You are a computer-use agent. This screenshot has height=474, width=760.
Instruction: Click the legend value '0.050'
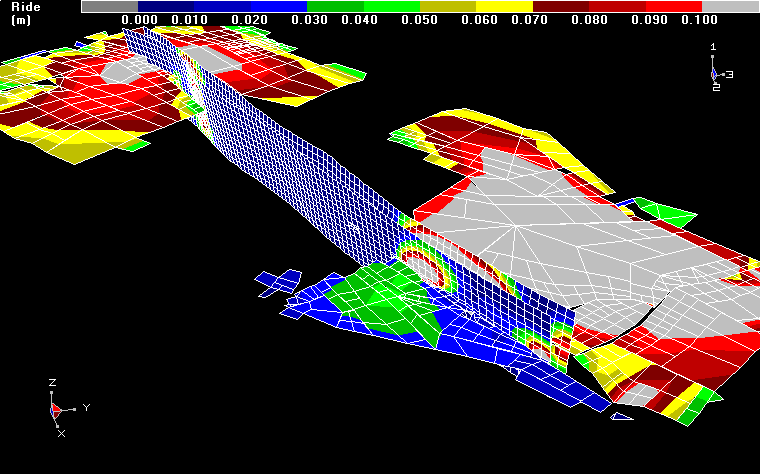coord(420,20)
